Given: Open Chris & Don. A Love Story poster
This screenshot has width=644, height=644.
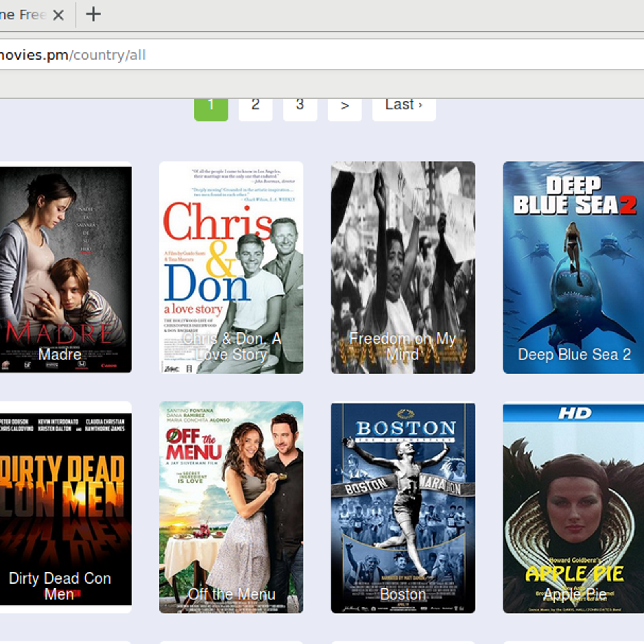Looking at the screenshot, I should [231, 268].
